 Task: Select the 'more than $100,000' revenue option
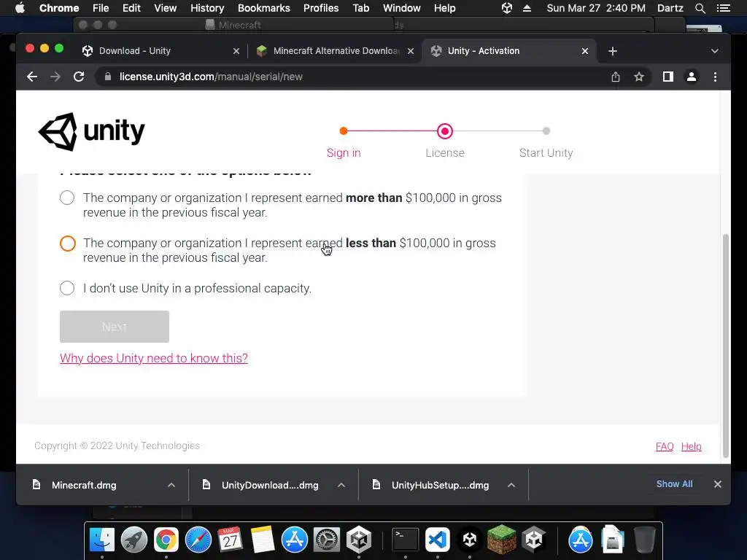point(67,198)
